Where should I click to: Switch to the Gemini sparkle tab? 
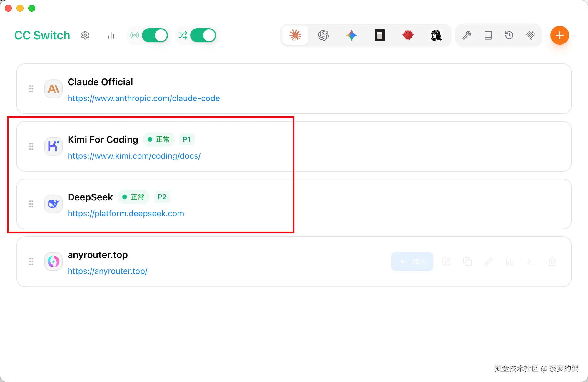coord(352,35)
